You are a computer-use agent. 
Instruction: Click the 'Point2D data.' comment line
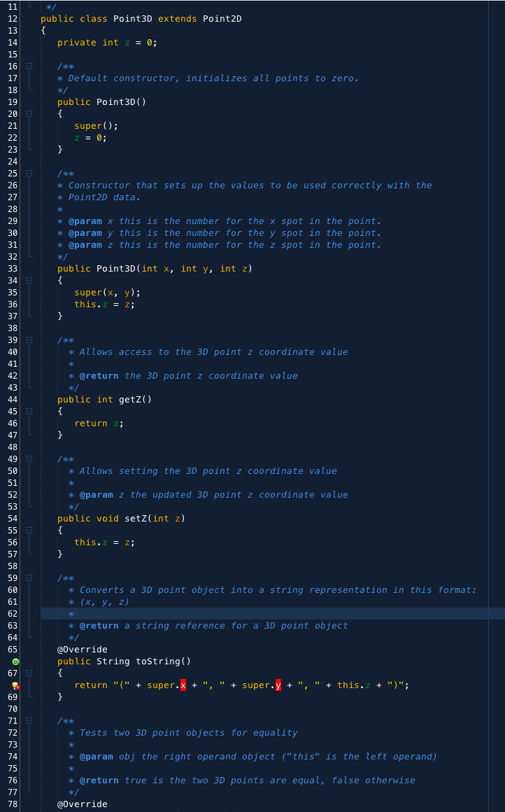point(104,197)
